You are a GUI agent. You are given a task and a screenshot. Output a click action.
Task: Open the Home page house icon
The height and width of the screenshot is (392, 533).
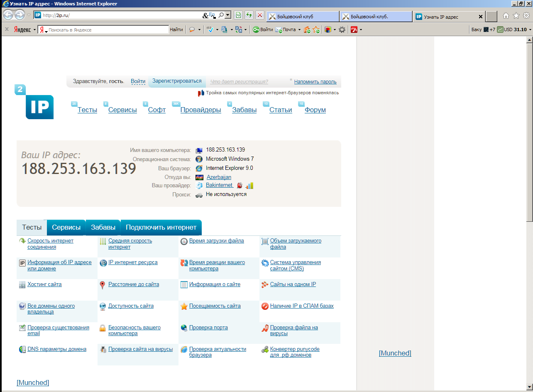506,16
